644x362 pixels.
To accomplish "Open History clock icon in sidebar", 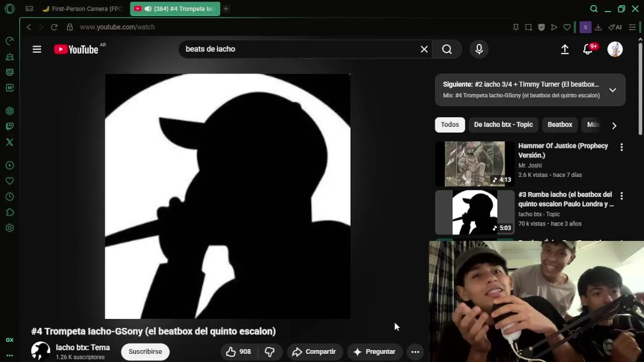I will click(10, 197).
